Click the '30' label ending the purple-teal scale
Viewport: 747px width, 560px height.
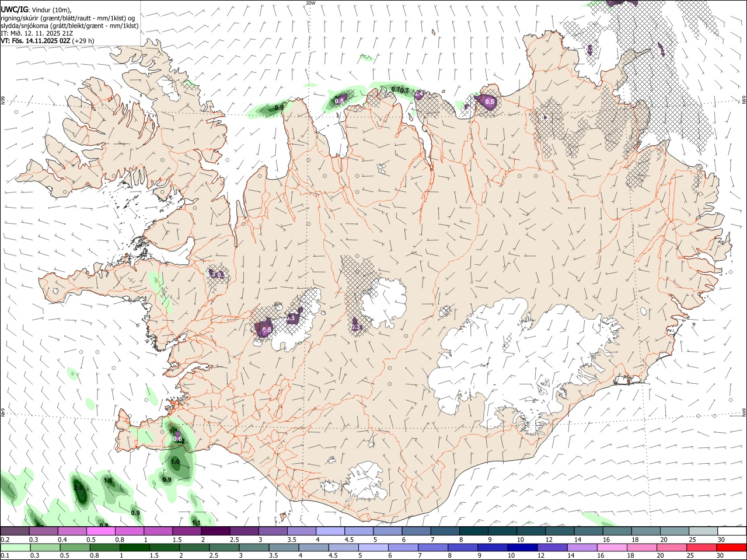point(721,540)
